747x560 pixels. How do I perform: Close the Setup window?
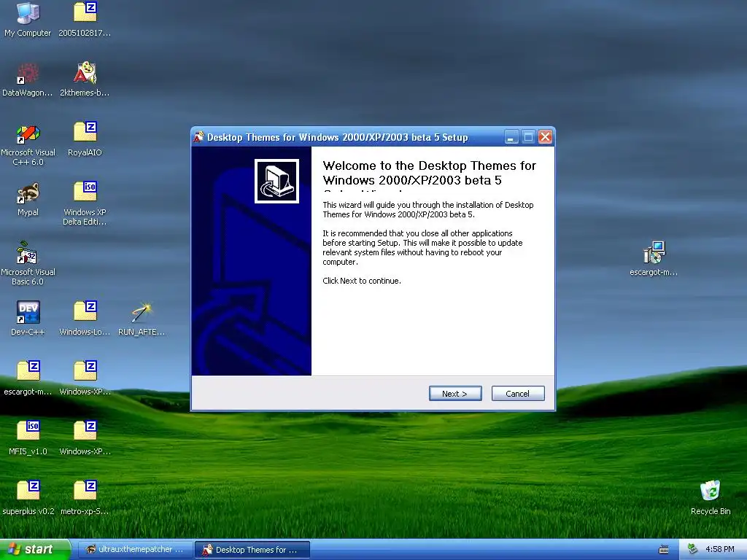click(x=545, y=137)
